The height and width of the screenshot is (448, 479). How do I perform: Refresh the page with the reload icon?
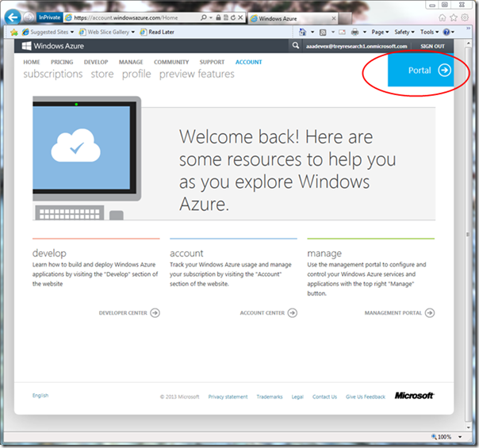point(233,17)
